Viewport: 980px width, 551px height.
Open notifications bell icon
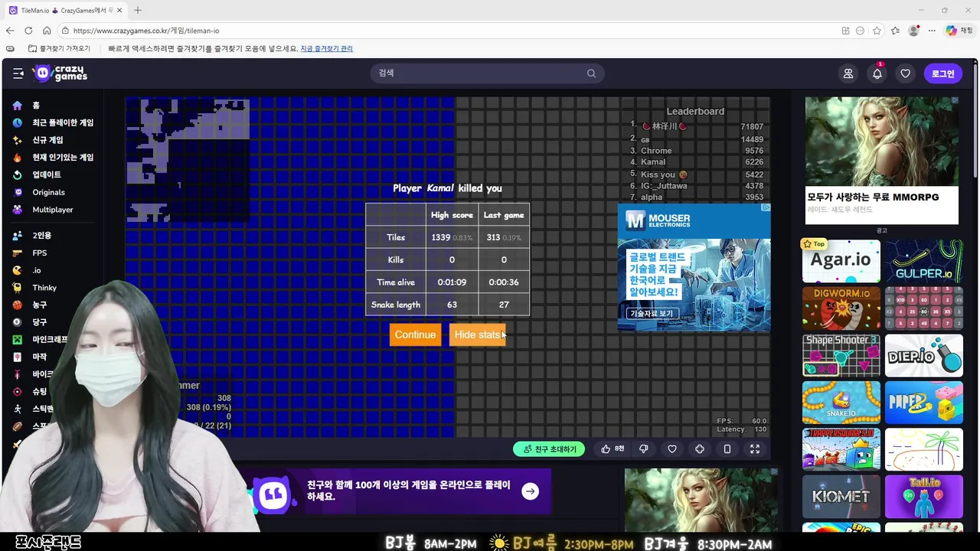[877, 73]
